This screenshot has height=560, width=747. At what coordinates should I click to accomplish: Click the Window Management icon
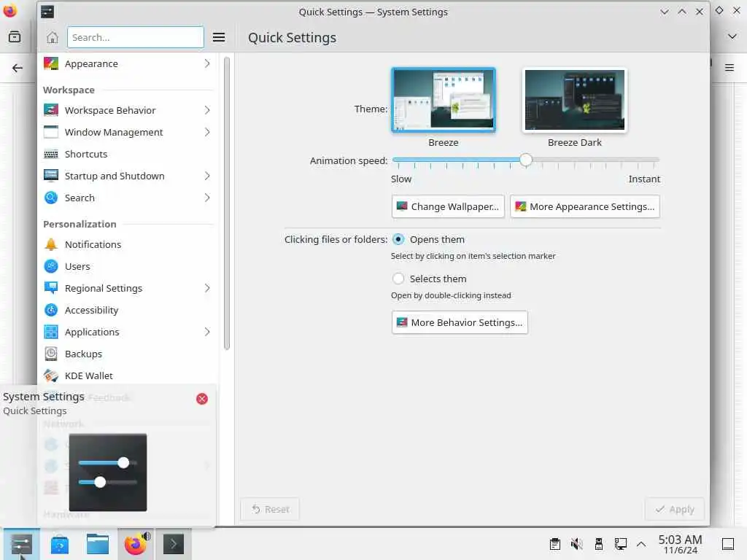51,132
